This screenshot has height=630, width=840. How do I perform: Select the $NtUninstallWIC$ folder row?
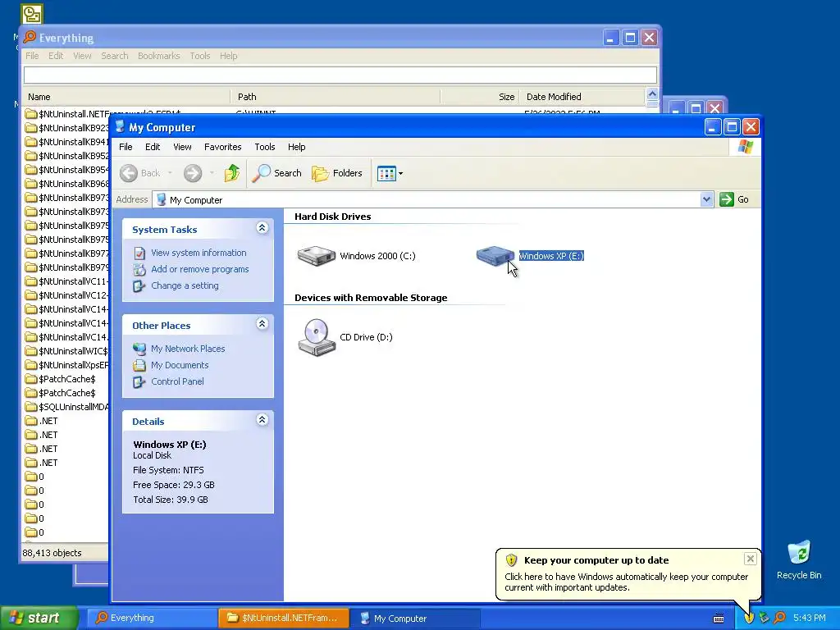[66, 351]
